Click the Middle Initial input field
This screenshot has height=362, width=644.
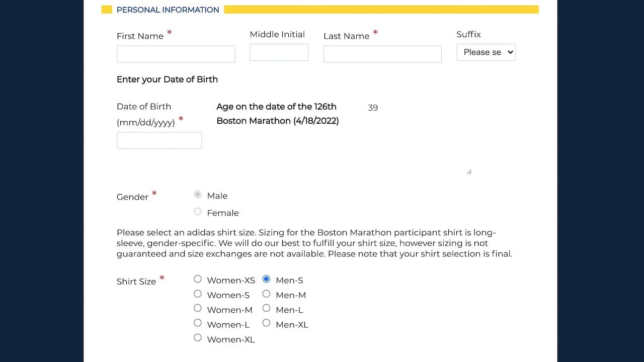[x=279, y=52]
